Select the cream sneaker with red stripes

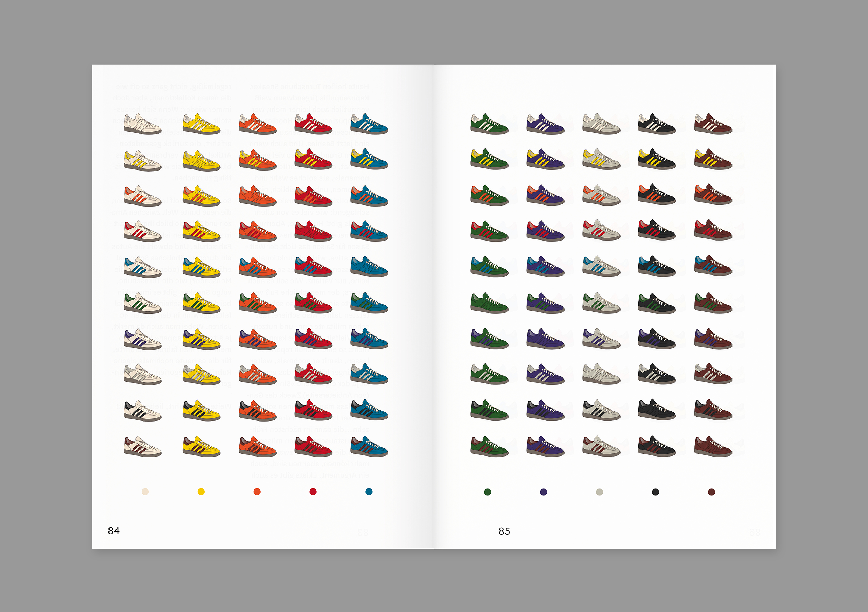142,231
